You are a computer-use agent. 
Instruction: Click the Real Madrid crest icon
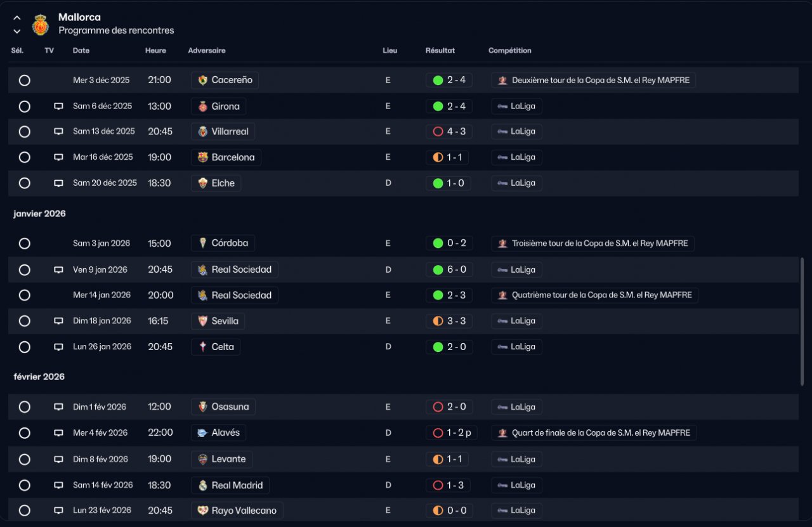pos(203,485)
